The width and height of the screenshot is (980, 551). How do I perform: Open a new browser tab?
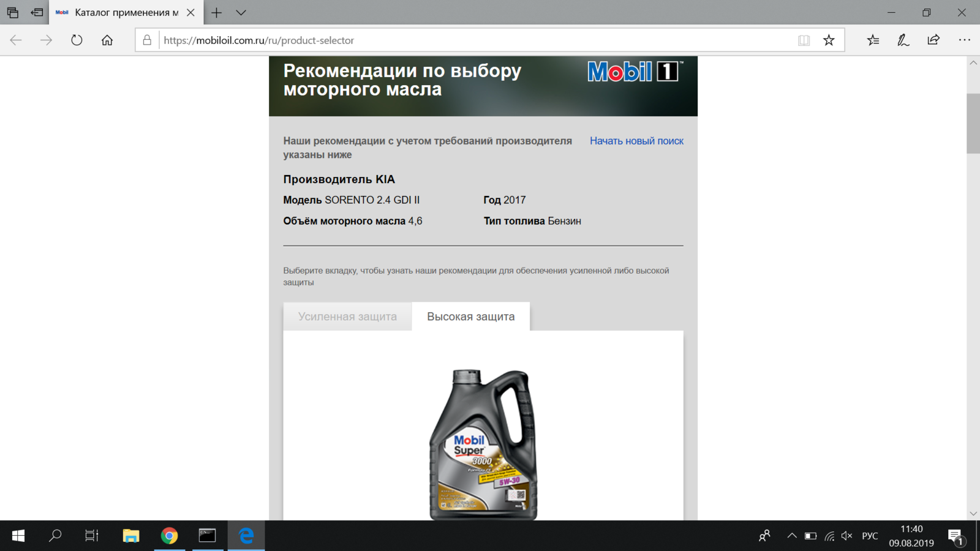click(217, 12)
